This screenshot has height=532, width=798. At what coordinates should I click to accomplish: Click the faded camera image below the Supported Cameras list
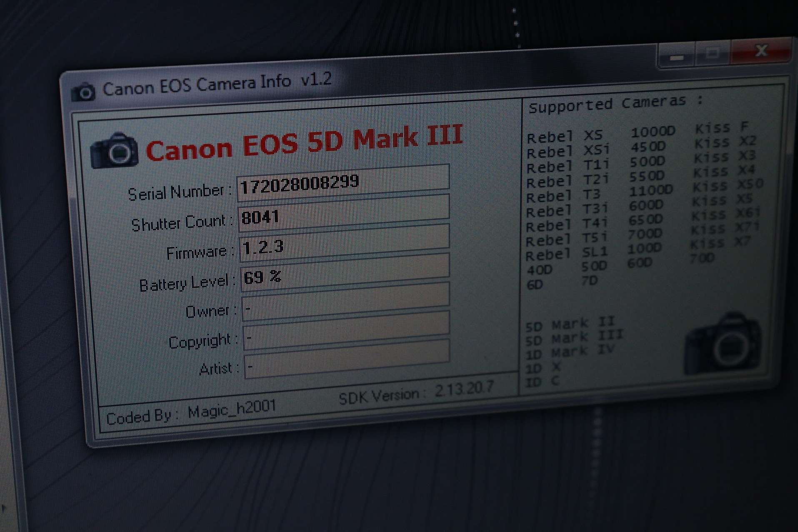723,344
